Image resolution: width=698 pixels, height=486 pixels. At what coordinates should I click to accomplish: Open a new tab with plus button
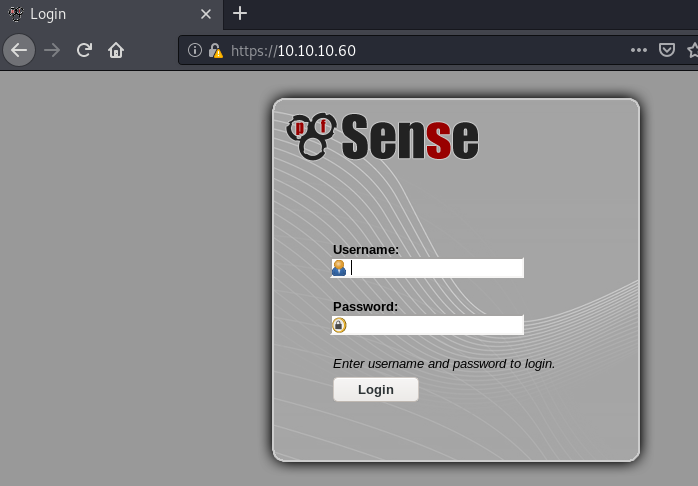[x=240, y=13]
